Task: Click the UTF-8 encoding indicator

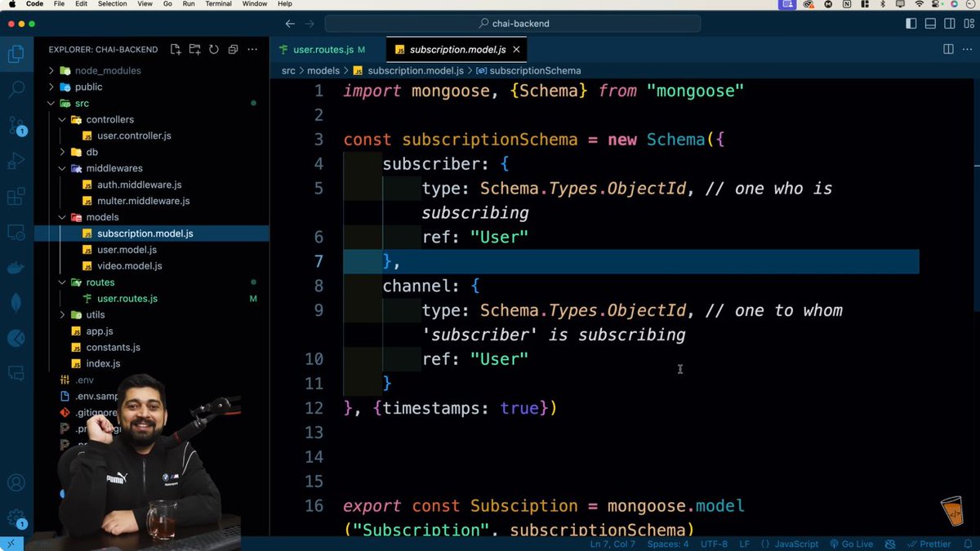Action: 715,544
